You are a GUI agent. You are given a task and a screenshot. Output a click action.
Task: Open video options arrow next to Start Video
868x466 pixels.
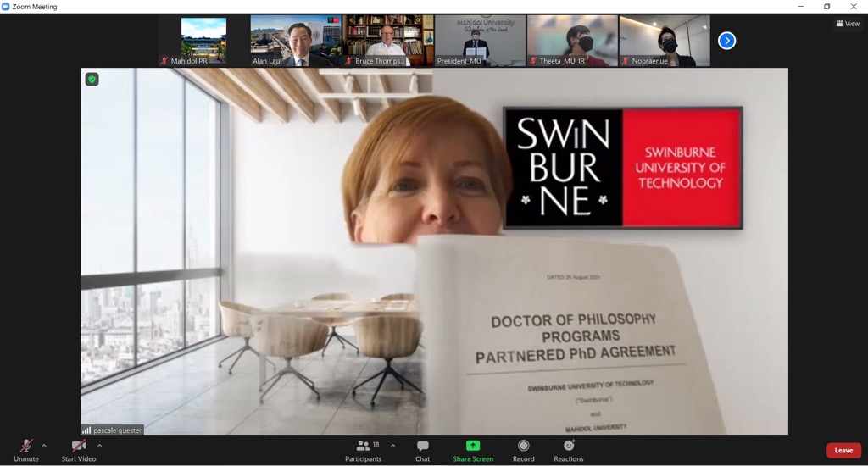coord(99,446)
